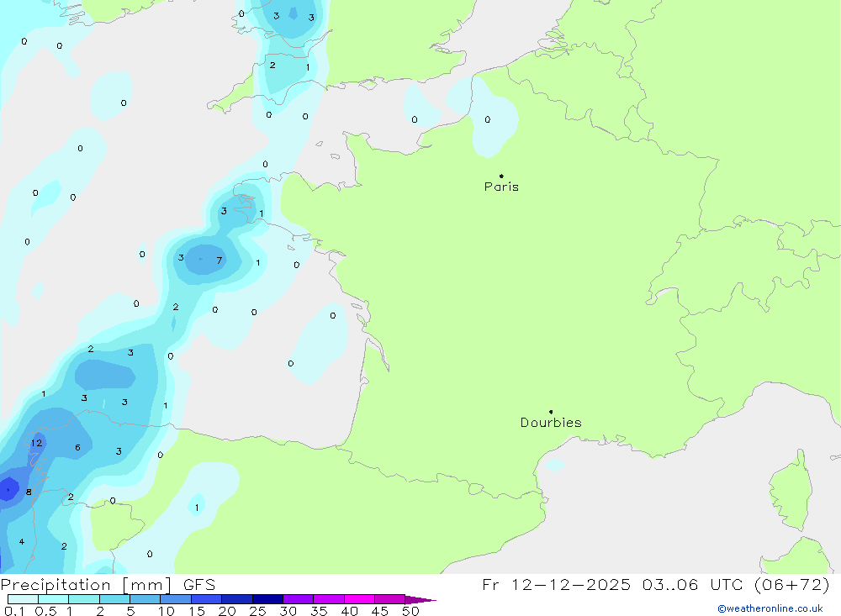Viewport: 841px width, 616px height.
Task: Click the forecast date '12-12-2025'
Action: coord(571,584)
